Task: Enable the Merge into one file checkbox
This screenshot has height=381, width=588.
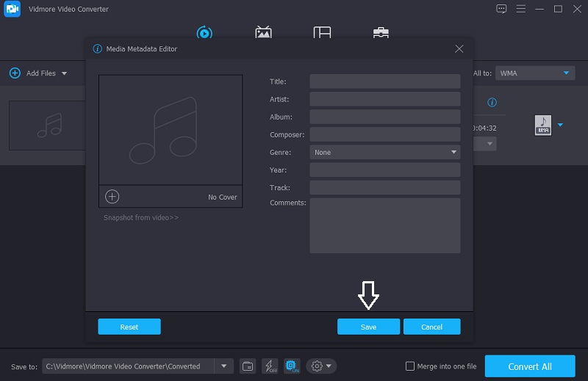Action: coord(410,366)
